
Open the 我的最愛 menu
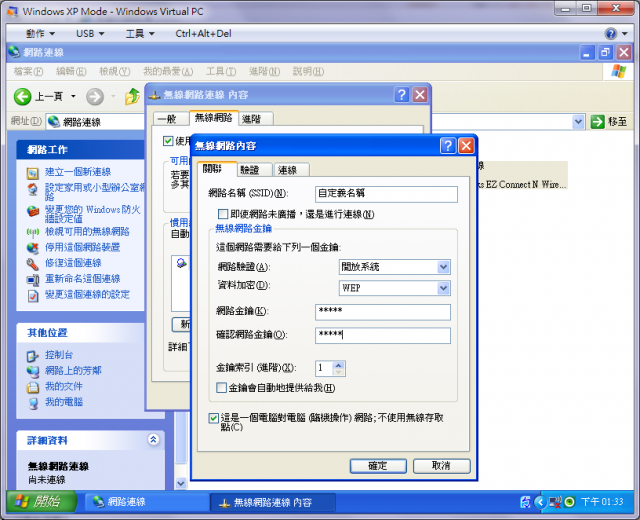168,71
